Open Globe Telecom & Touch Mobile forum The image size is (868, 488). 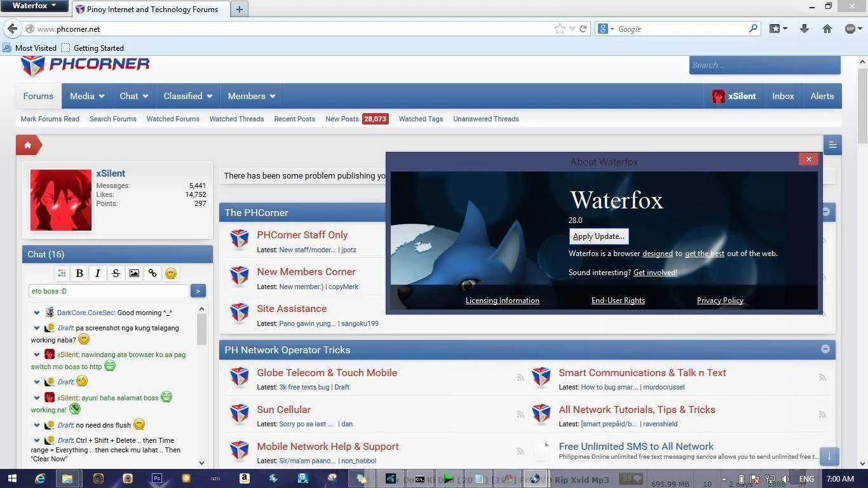coord(327,373)
